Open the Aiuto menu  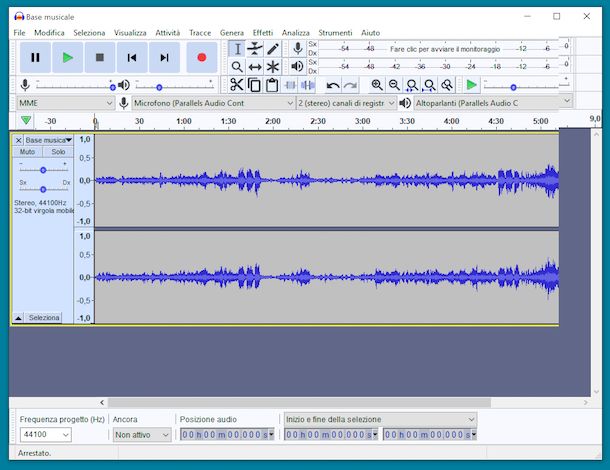coord(370,33)
